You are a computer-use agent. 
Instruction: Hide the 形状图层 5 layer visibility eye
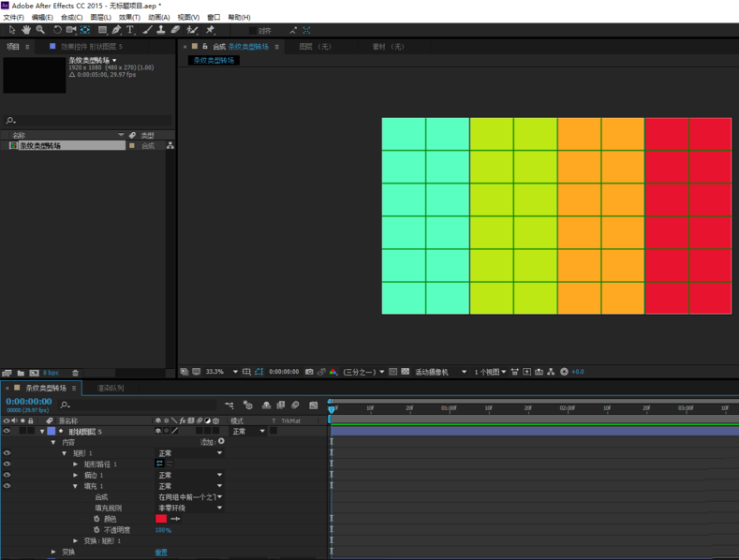pos(7,432)
